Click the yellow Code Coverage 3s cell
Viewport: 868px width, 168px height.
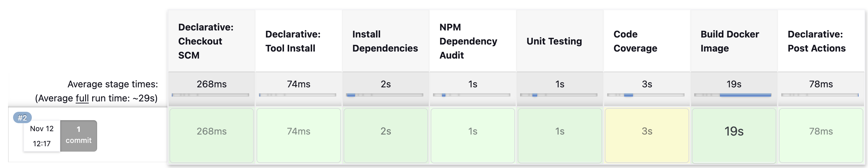(647, 135)
